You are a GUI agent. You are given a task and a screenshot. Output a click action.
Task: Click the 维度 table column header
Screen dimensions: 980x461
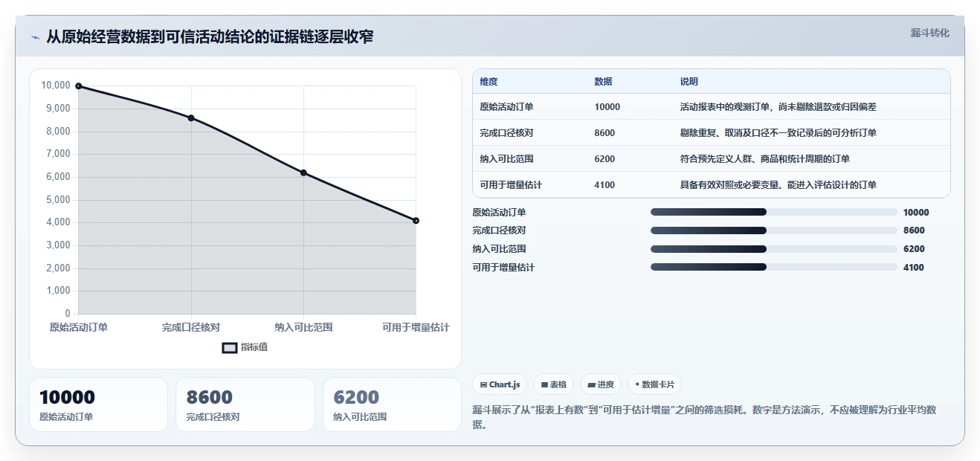tap(489, 82)
